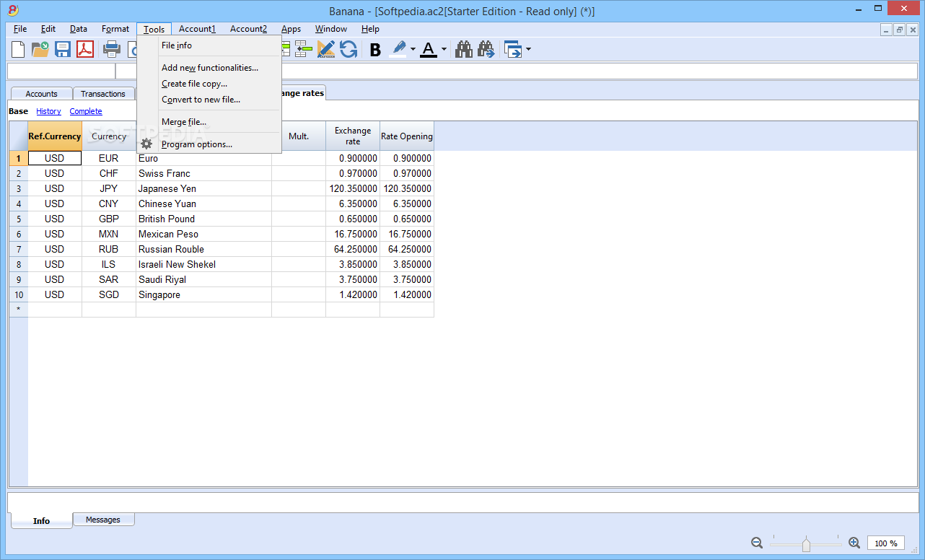Click the Ref.Currency column header

click(55, 136)
